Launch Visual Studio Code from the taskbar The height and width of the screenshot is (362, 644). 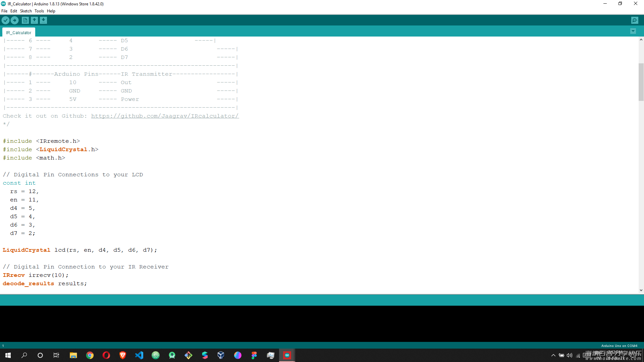point(139,355)
